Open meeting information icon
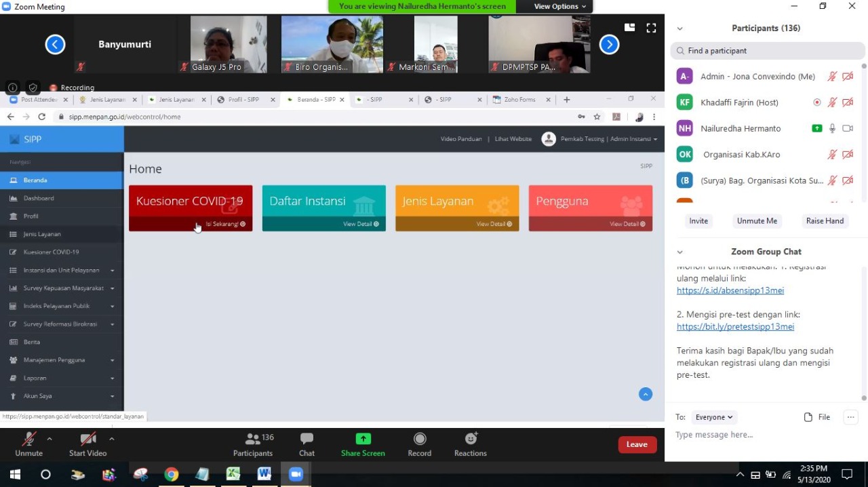Viewport: 868px width, 487px height. (x=12, y=87)
